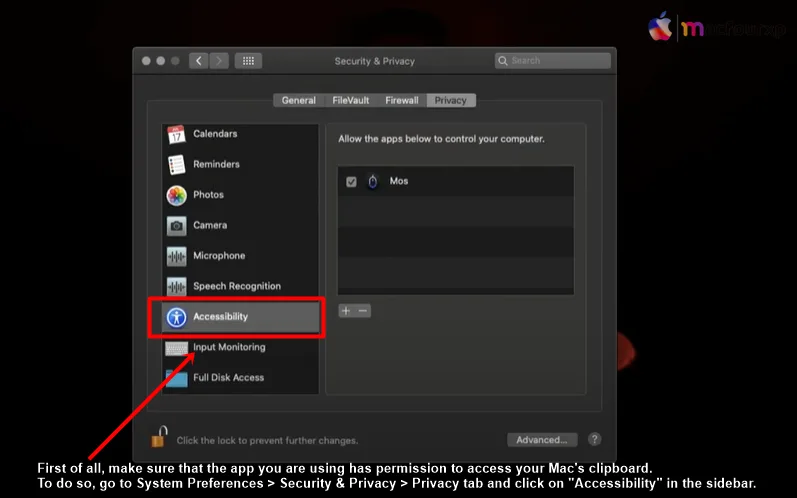Go back with the left chevron

198,61
